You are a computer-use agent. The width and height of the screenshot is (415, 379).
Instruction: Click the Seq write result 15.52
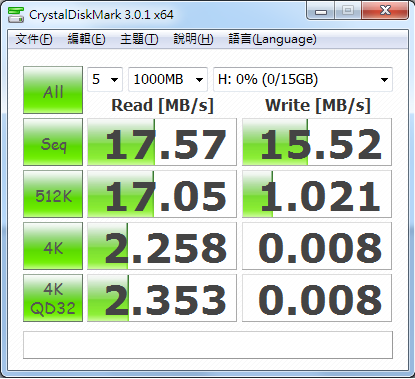(x=317, y=142)
